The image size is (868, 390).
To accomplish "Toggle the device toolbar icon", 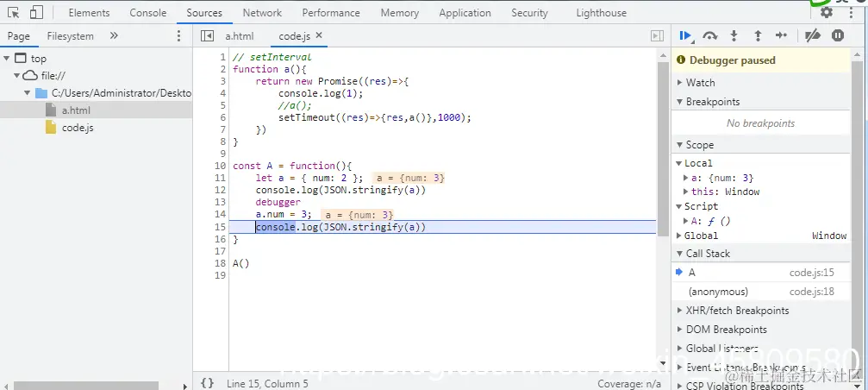I will pos(36,12).
